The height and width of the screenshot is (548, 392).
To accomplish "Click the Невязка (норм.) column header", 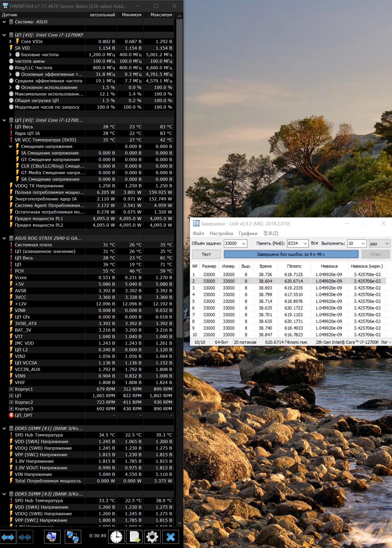I will click(367, 266).
